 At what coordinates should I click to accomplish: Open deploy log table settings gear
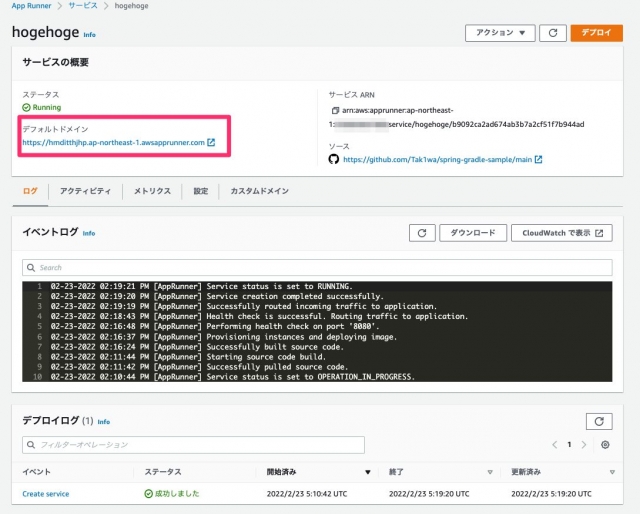pyautogui.click(x=605, y=445)
